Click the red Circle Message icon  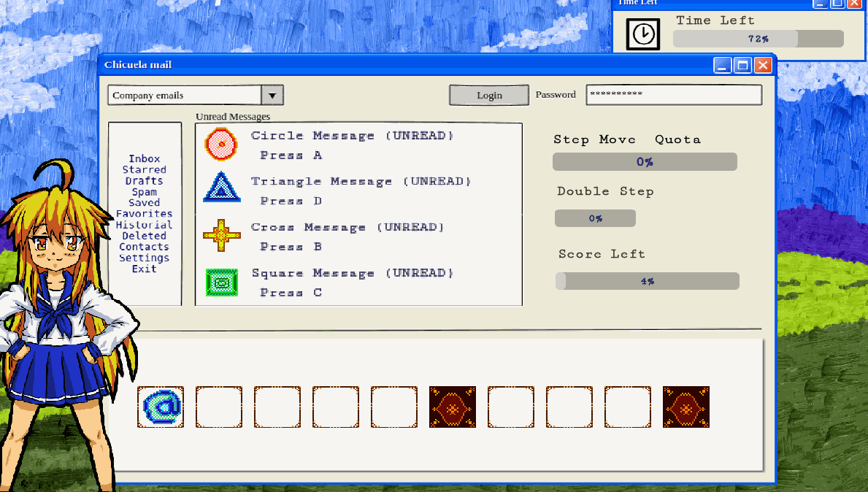click(221, 144)
